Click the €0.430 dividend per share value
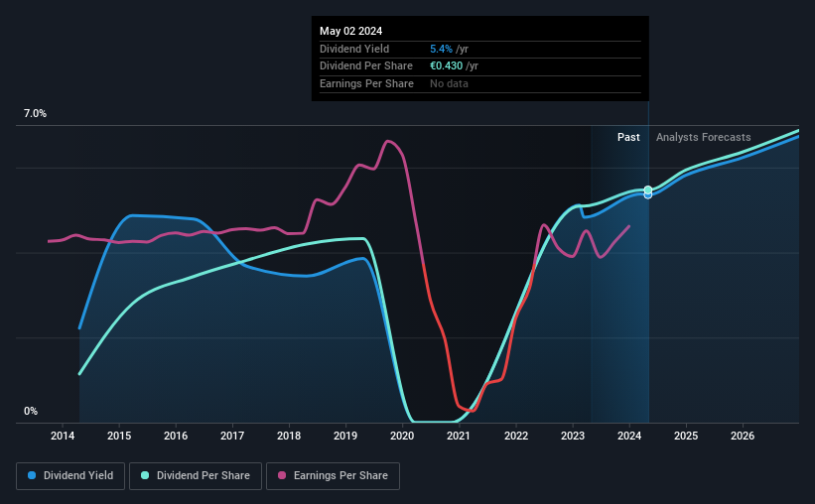This screenshot has width=815, height=504. pyautogui.click(x=446, y=66)
